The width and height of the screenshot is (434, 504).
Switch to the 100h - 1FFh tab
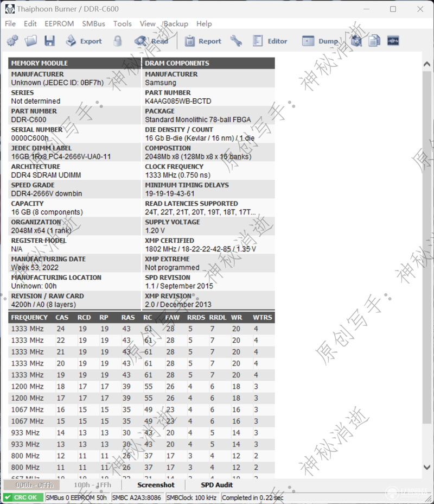pyautogui.click(x=92, y=484)
